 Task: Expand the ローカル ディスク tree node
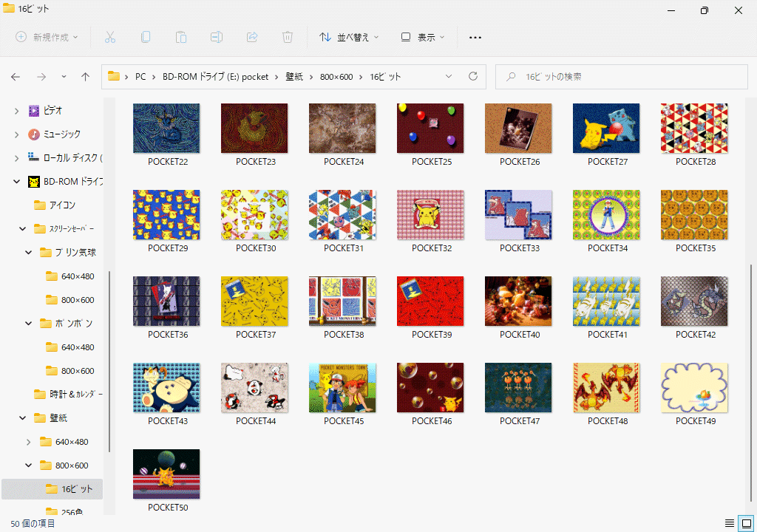[x=16, y=158]
